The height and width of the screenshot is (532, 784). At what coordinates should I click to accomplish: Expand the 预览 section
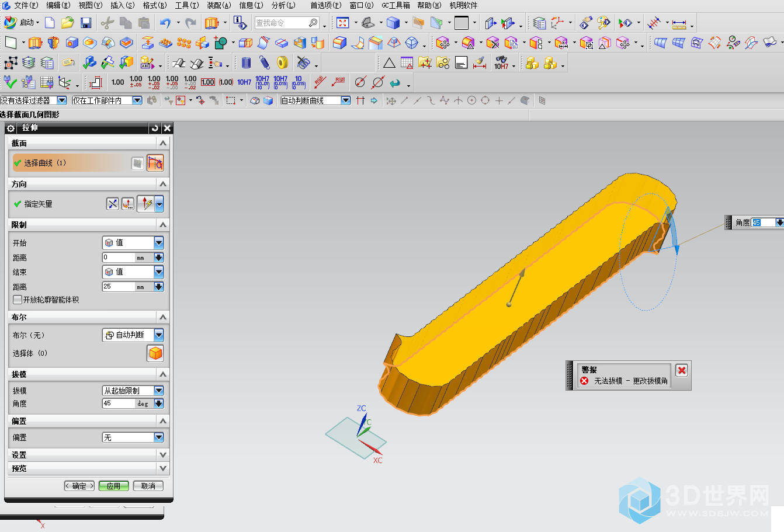click(163, 468)
